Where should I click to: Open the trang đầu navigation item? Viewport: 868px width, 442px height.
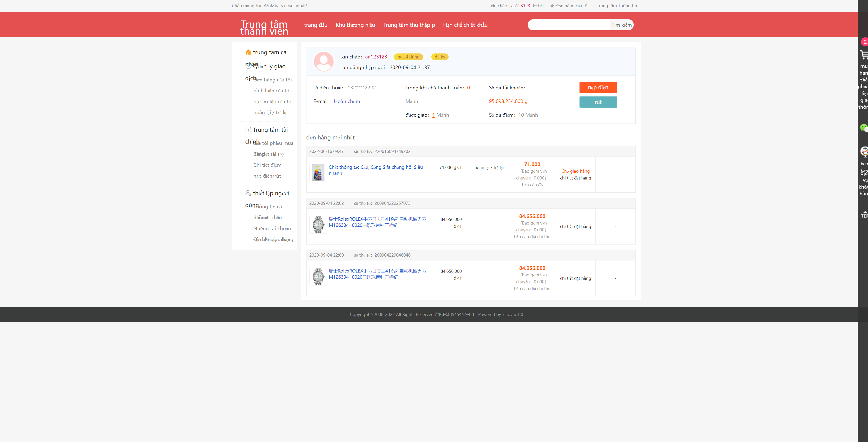pyautogui.click(x=315, y=25)
